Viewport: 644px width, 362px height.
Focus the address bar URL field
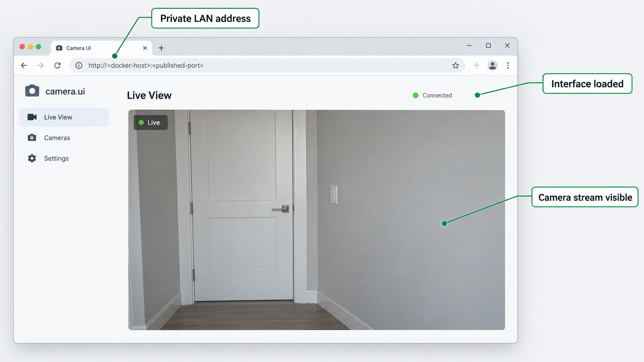[267, 65]
